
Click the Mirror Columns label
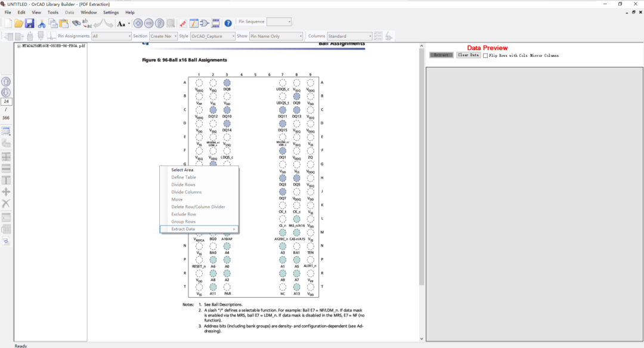(544, 56)
